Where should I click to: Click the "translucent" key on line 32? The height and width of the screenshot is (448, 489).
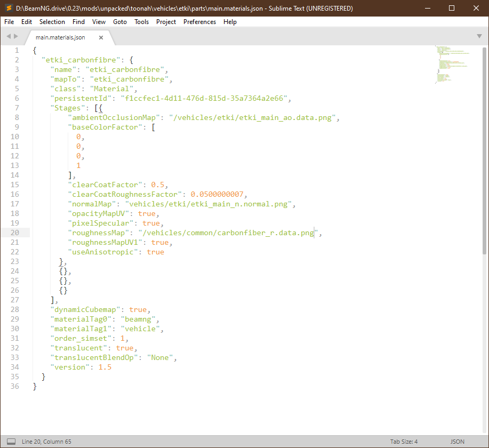click(78, 348)
